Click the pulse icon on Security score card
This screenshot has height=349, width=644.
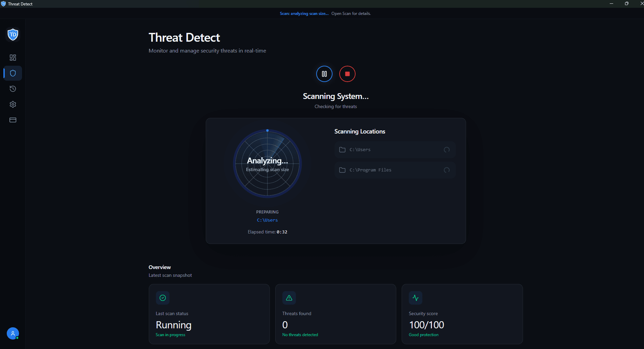pyautogui.click(x=416, y=298)
